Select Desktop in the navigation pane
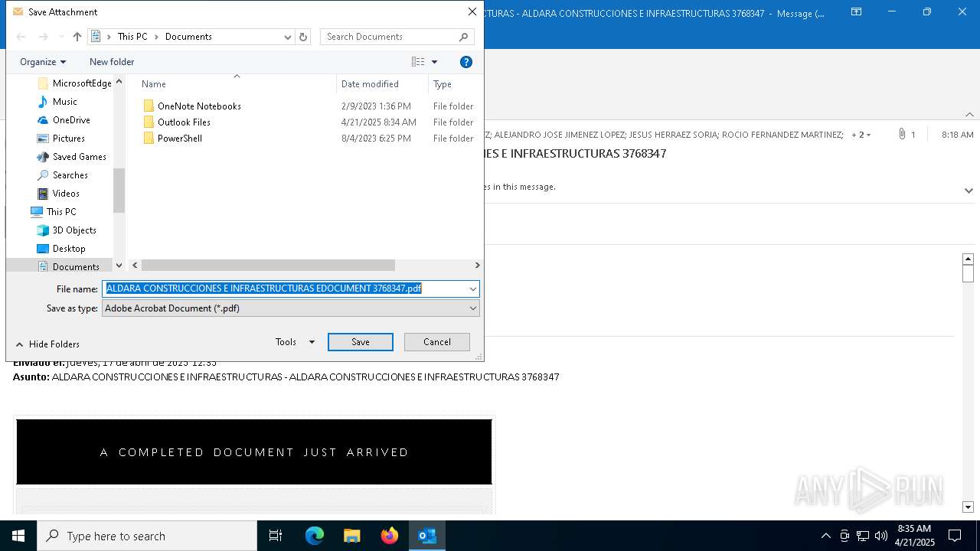The width and height of the screenshot is (980, 551). (61, 249)
